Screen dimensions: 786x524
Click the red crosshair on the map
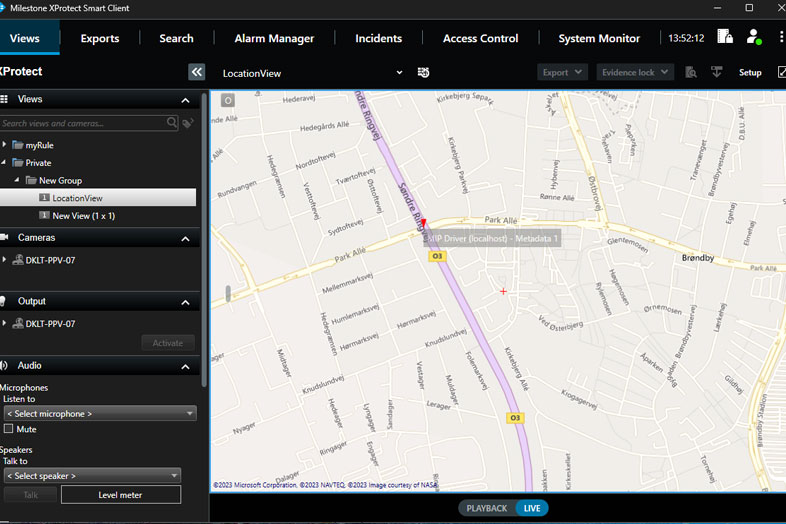click(503, 291)
